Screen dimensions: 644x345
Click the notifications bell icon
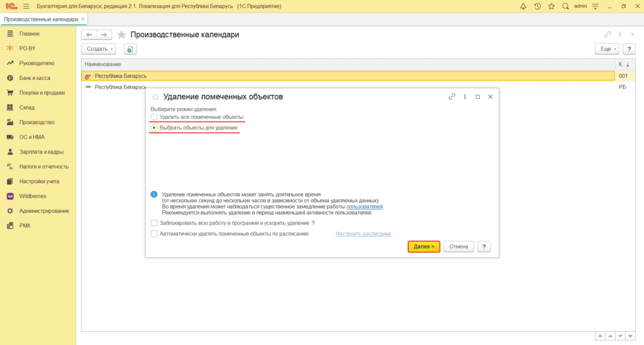coord(523,6)
